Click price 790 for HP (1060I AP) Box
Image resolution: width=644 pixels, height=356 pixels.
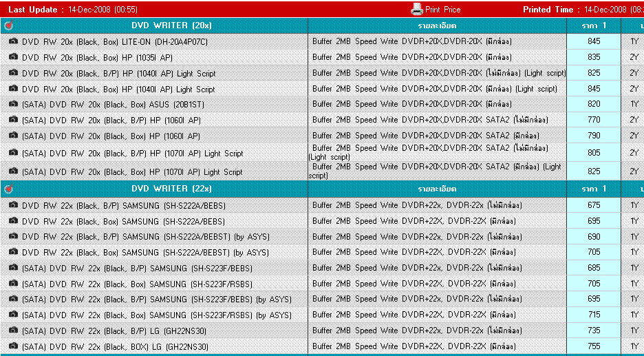pos(594,135)
